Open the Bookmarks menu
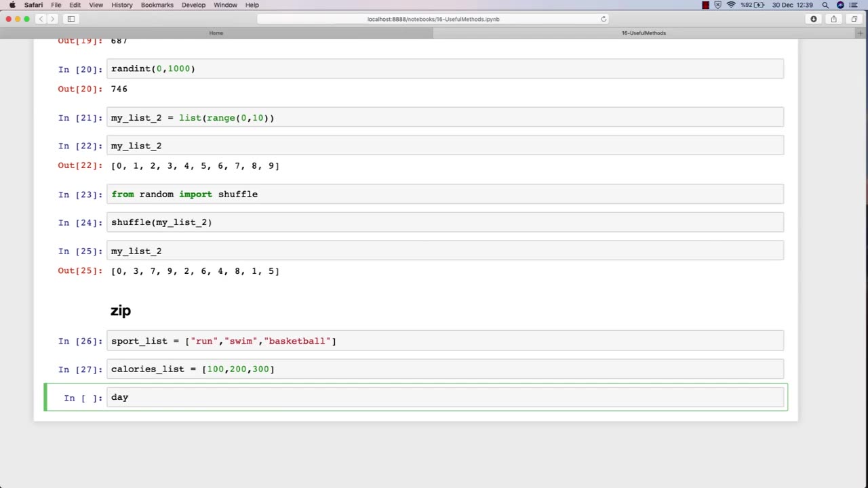This screenshot has height=488, width=868. coord(157,5)
